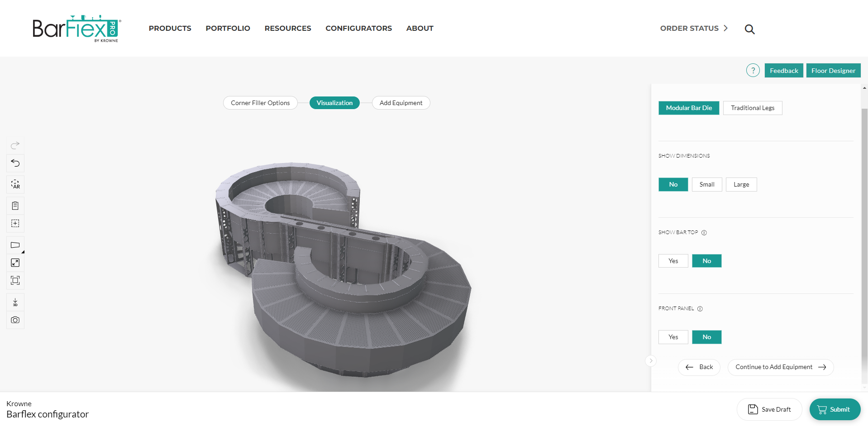Enable Show Bar Top with Yes
Viewport: 868px width, 427px height.
(673, 261)
